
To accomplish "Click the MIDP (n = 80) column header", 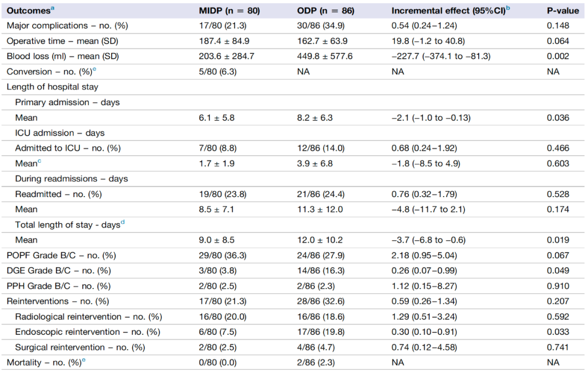I will [229, 10].
